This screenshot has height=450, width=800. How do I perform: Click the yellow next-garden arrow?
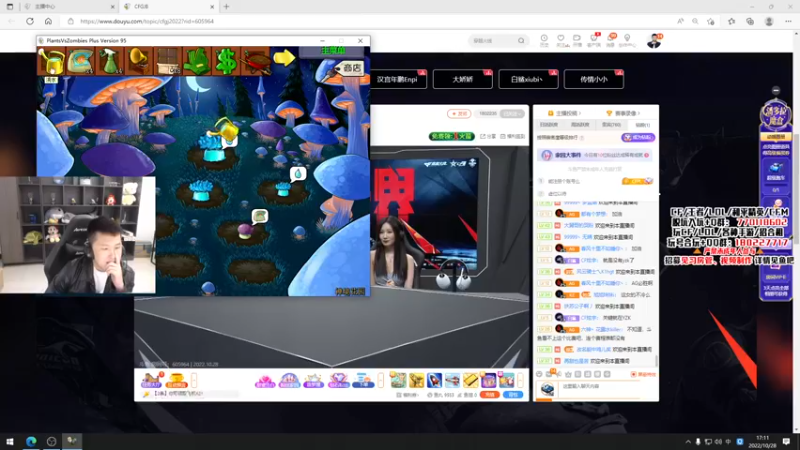pyautogui.click(x=284, y=58)
